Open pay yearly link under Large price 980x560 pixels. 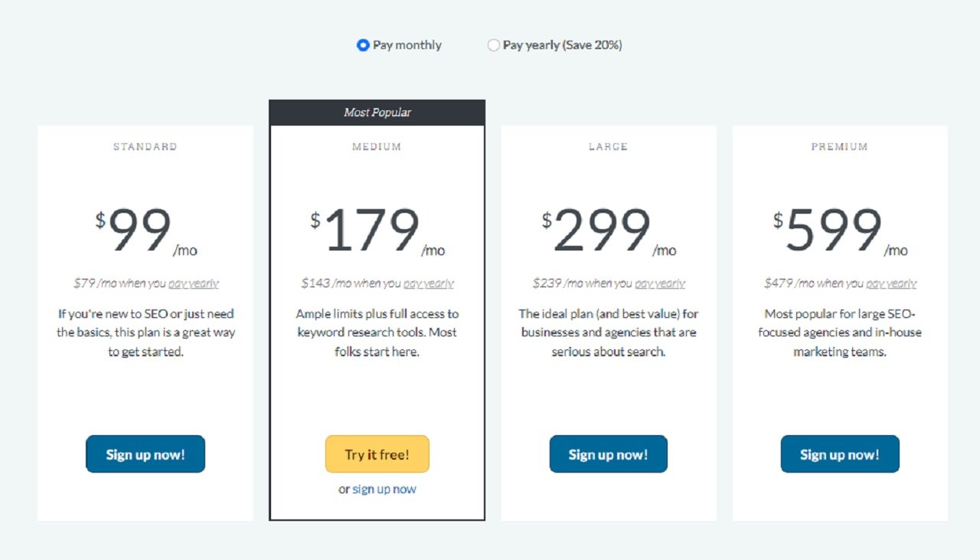point(659,283)
